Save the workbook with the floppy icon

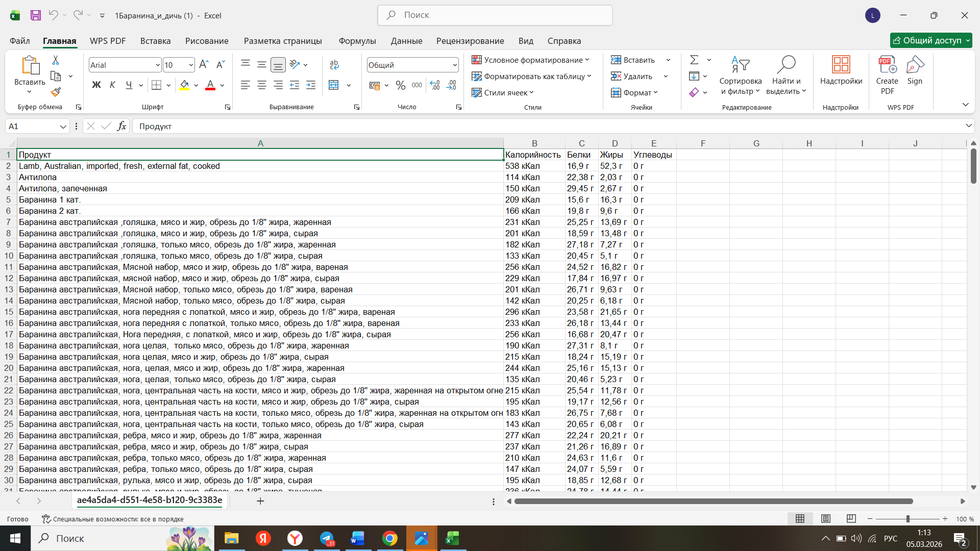35,15
